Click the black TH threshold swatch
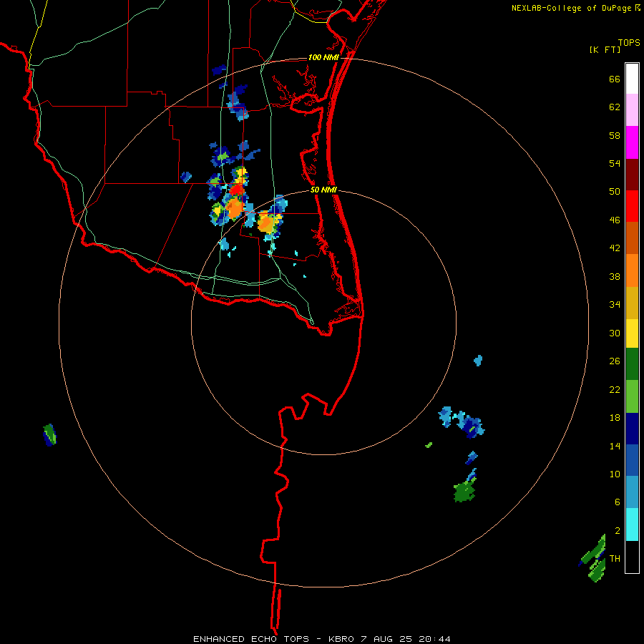Viewport: 644px width, 644px height. click(x=632, y=557)
